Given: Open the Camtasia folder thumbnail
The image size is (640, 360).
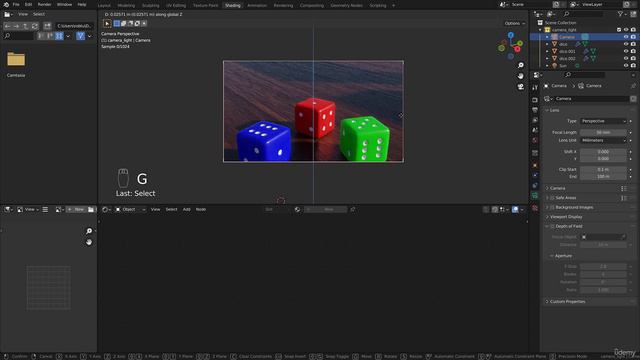Looking at the screenshot, I should coord(16,60).
